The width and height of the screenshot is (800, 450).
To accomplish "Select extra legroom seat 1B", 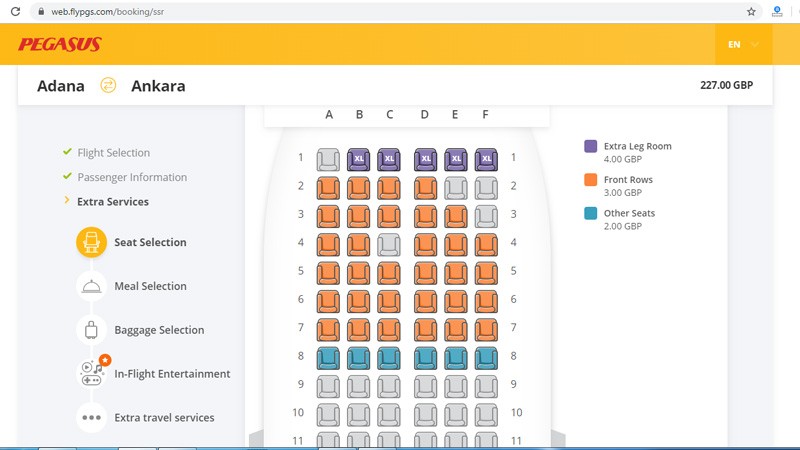I will (359, 158).
